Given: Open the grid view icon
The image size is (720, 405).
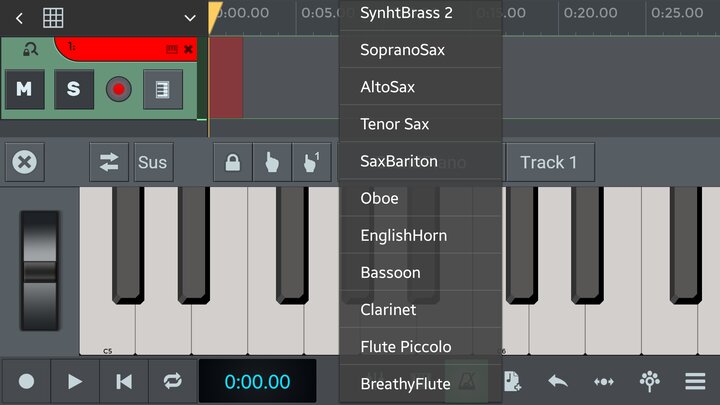Looking at the screenshot, I should click(53, 18).
